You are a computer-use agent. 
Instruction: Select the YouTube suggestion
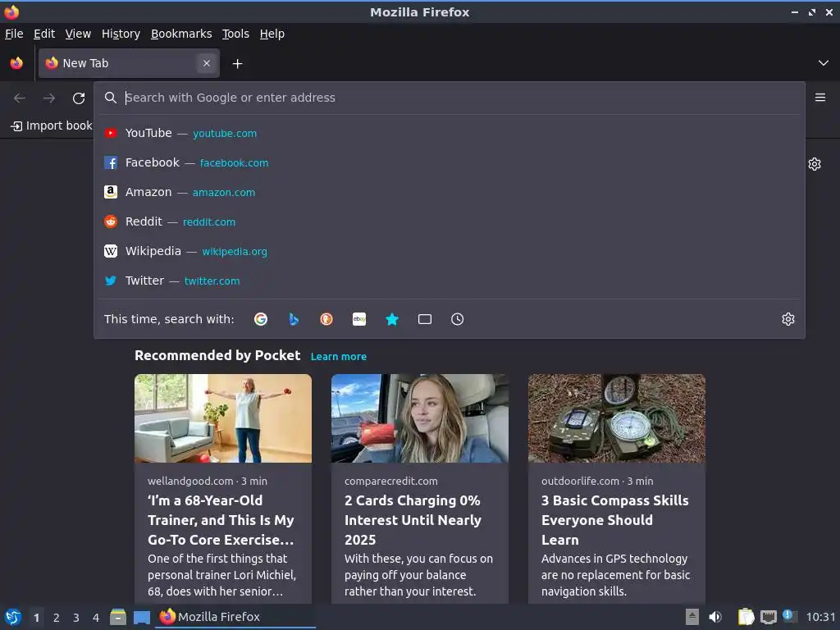pos(449,133)
